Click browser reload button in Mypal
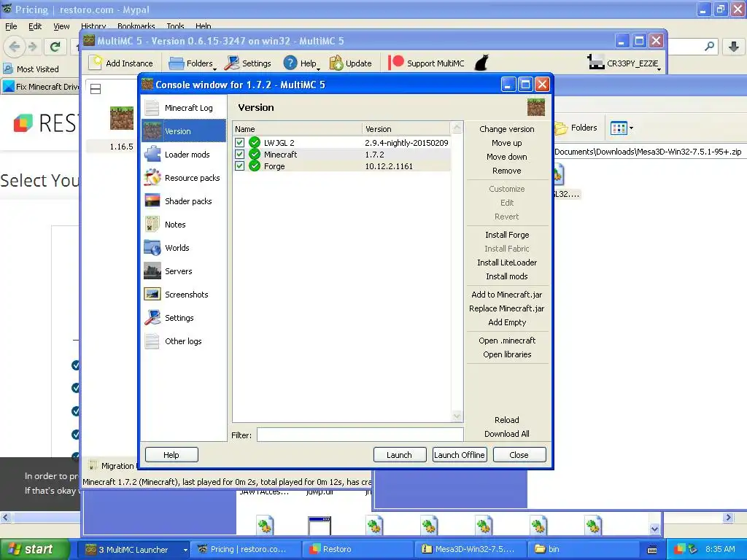The height and width of the screenshot is (560, 747). point(55,46)
